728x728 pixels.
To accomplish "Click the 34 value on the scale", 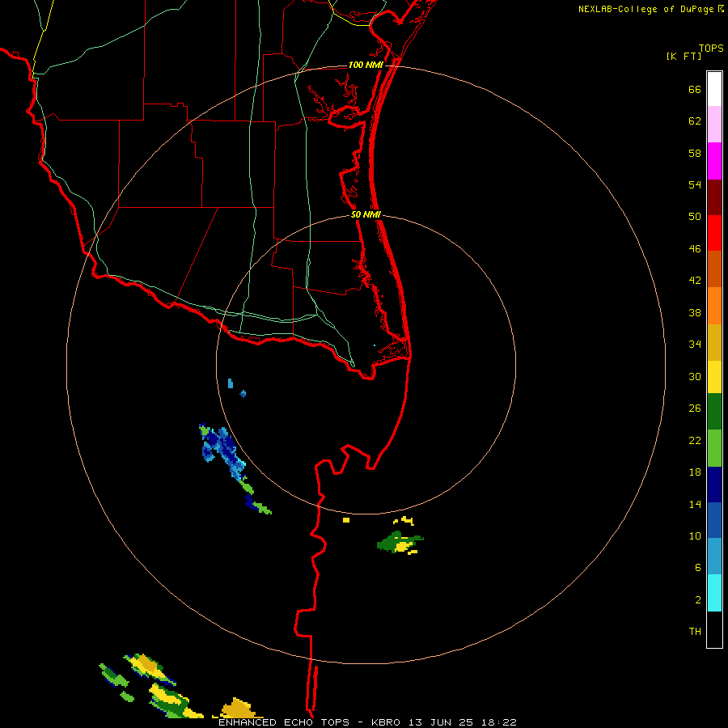I will pos(695,345).
